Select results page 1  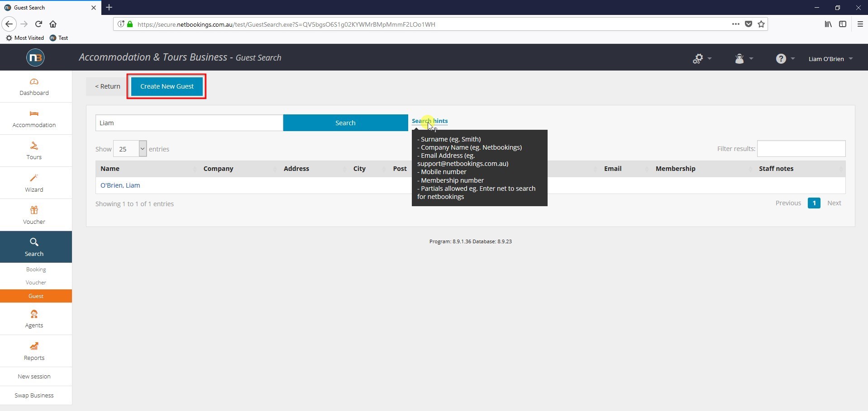click(x=814, y=203)
